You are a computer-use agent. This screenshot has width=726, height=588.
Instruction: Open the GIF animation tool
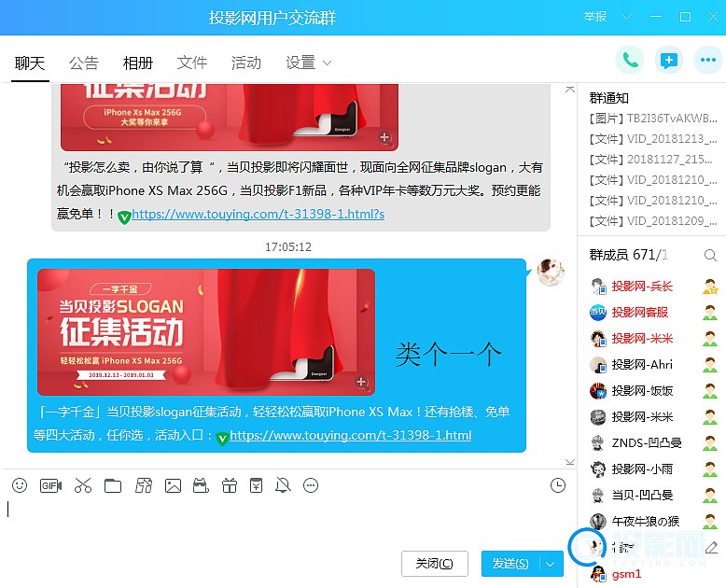[x=51, y=485]
